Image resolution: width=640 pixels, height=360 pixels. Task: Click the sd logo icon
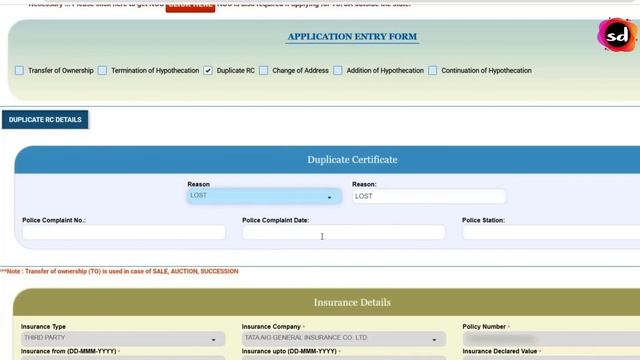[617, 35]
